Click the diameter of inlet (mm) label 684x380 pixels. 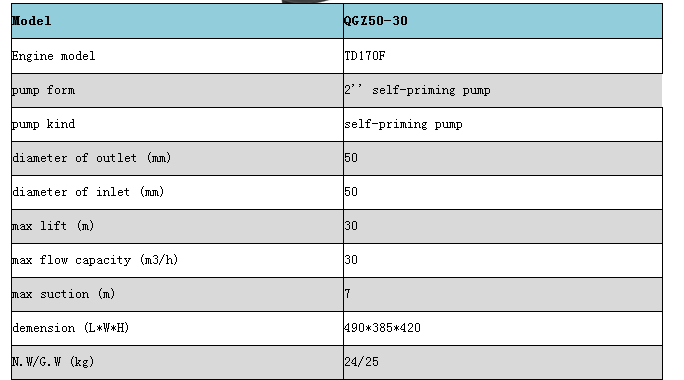88,192
